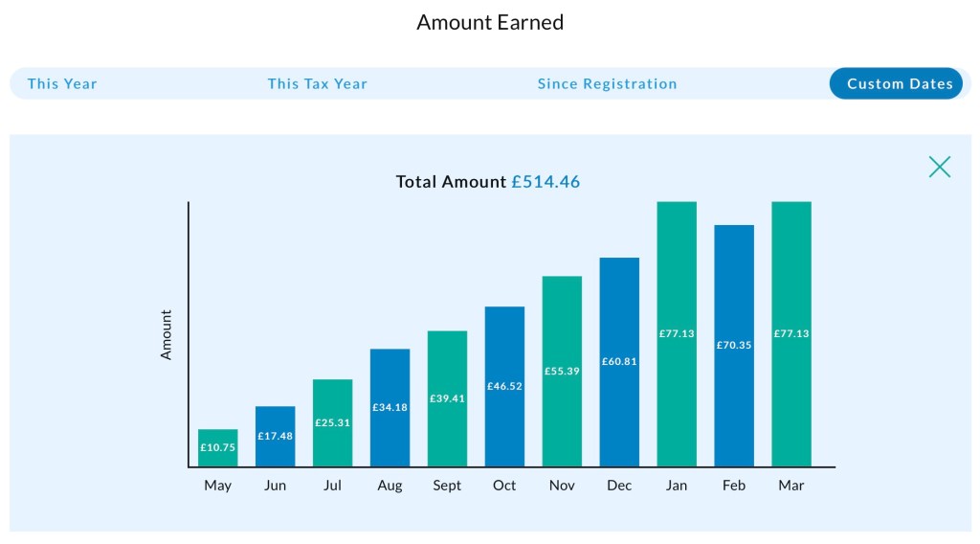
Task: Select the Nov bar showing £55.39
Action: pos(562,371)
